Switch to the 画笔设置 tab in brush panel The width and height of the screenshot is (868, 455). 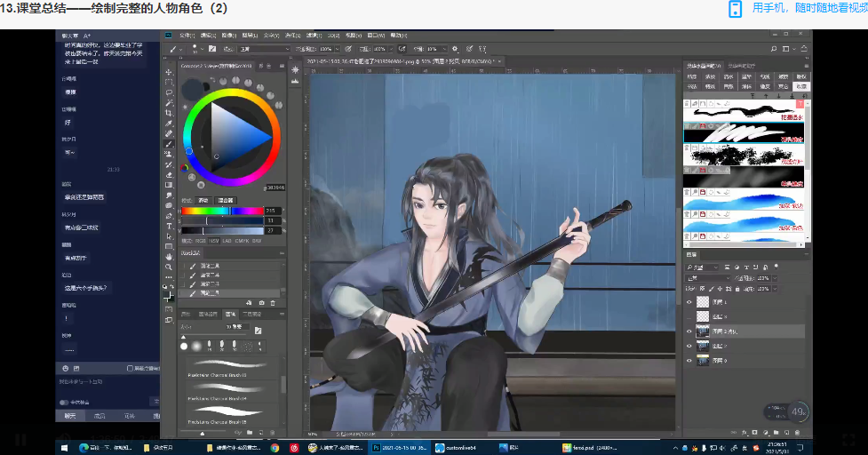click(x=208, y=314)
